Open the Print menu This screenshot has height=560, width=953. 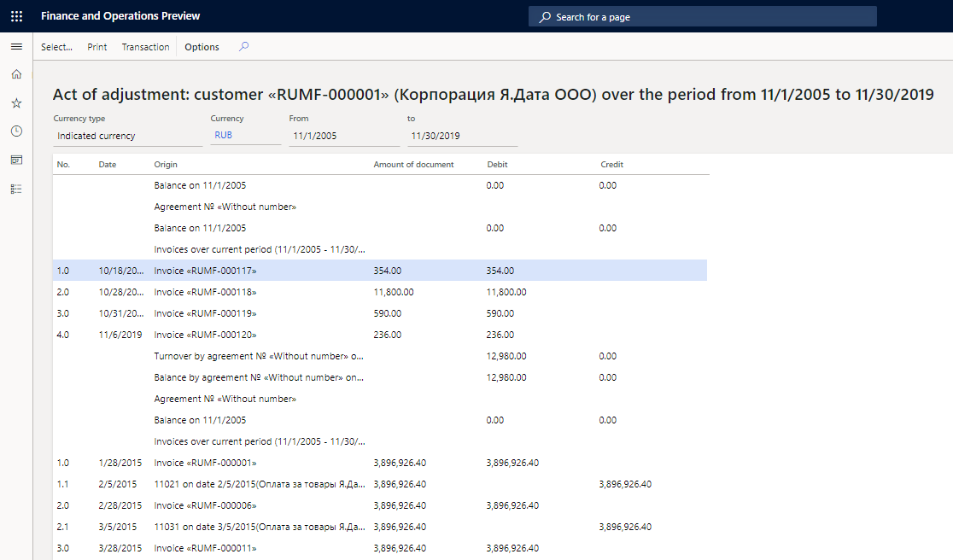(96, 47)
